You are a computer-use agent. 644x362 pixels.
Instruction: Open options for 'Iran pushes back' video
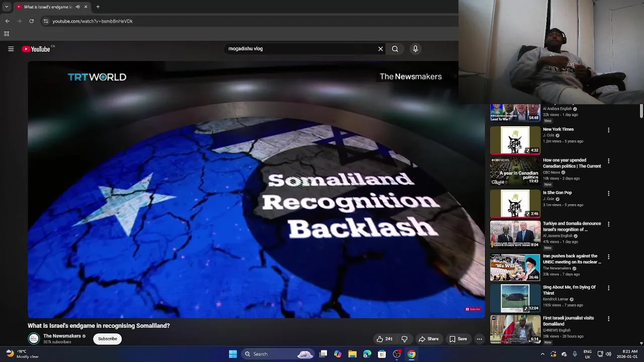click(x=608, y=257)
